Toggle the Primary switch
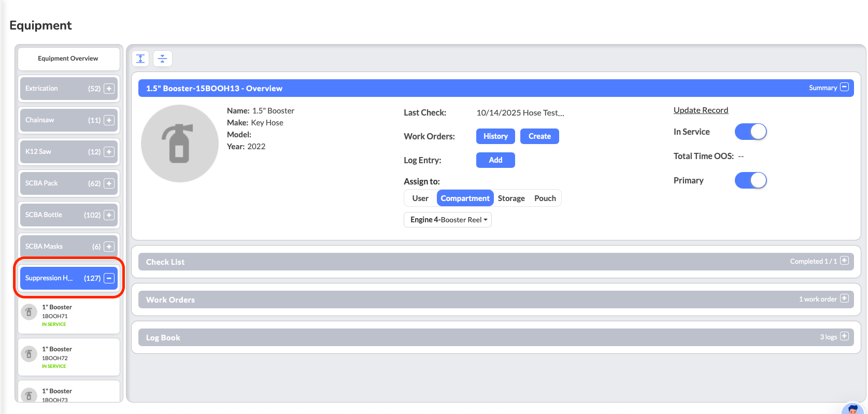This screenshot has width=868, height=414. (x=750, y=180)
